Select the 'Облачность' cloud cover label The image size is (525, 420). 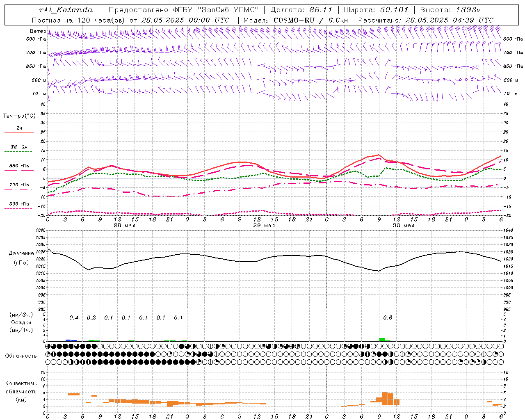coord(21,356)
